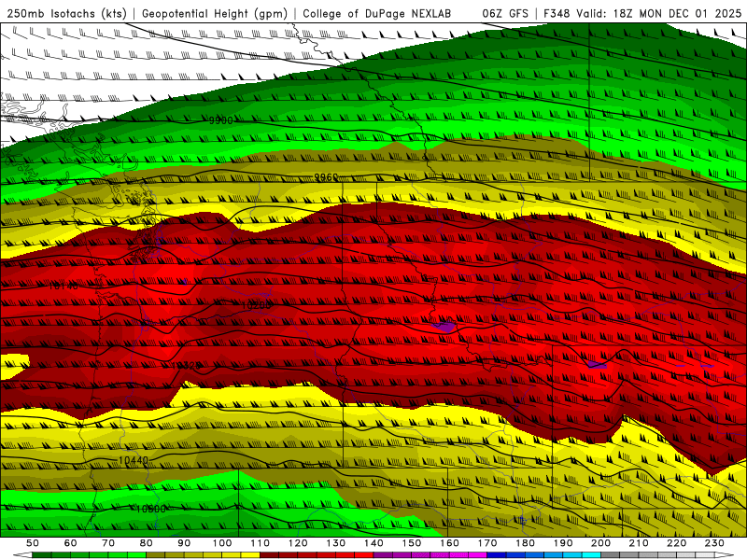Select the 200 legend value
The height and width of the screenshot is (560, 747).
pyautogui.click(x=601, y=543)
